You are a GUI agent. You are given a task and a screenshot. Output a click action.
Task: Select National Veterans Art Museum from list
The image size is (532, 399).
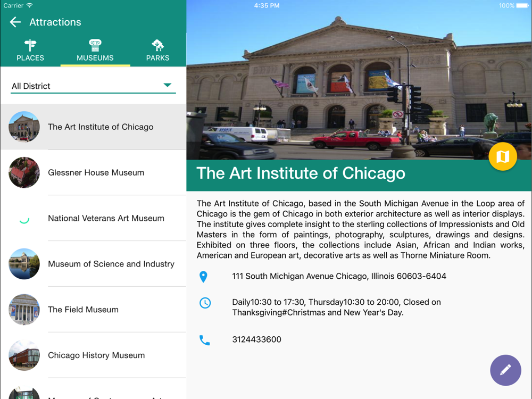(x=93, y=218)
